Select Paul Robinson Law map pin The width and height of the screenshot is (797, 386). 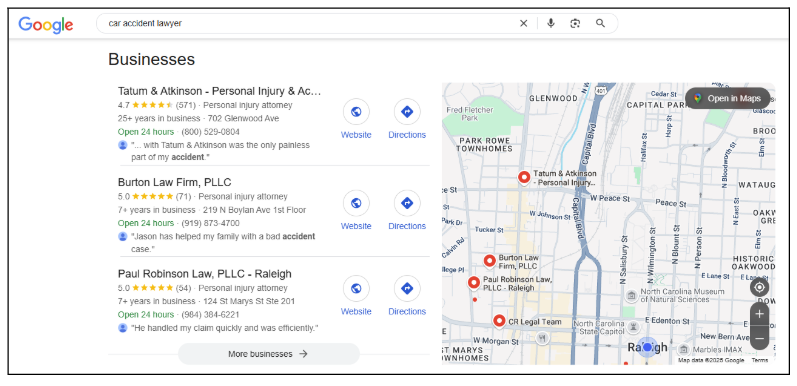coord(474,283)
